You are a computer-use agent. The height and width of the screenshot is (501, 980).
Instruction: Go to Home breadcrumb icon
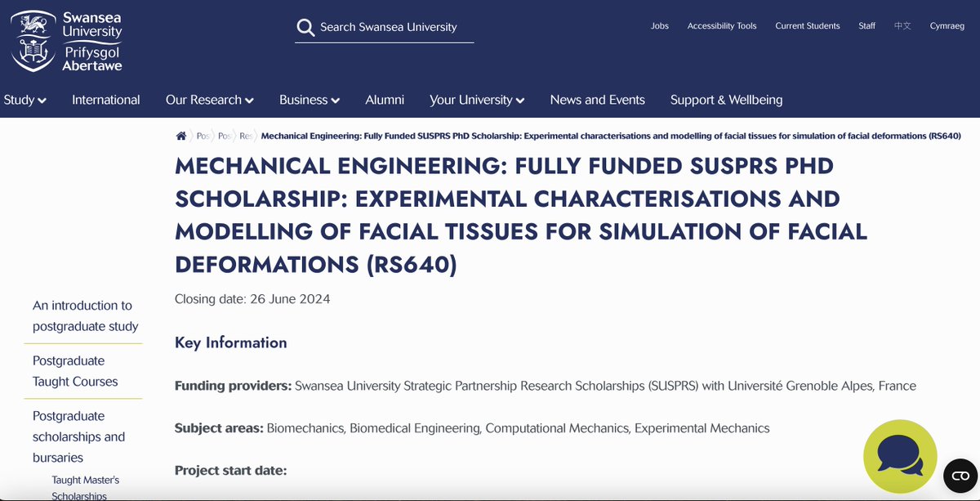[181, 136]
